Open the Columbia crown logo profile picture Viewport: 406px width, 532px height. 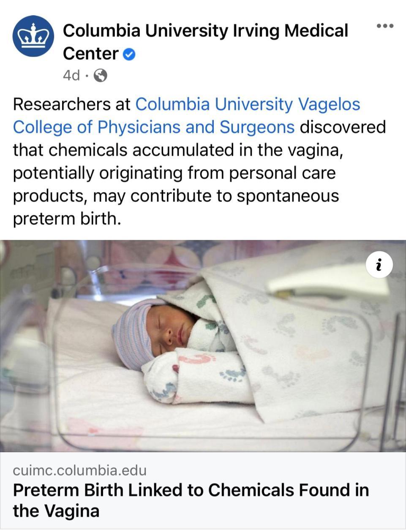tap(33, 36)
